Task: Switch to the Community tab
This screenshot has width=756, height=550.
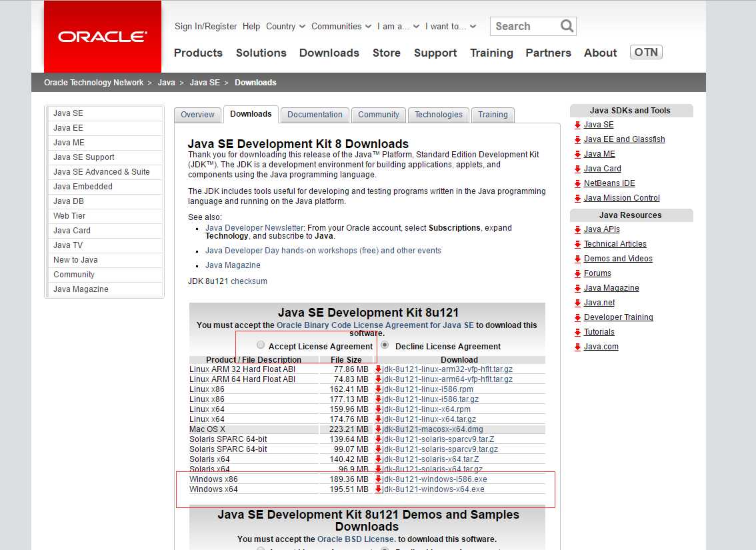Action: click(379, 115)
